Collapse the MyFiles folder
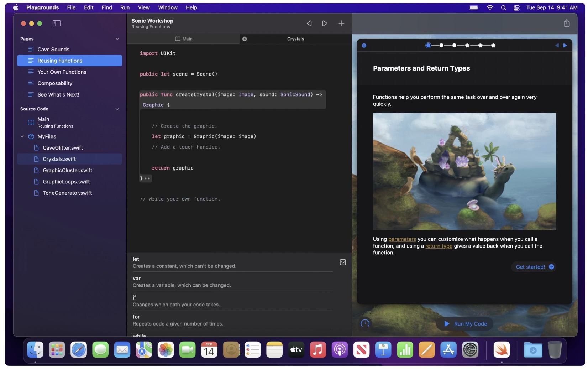 [22, 136]
